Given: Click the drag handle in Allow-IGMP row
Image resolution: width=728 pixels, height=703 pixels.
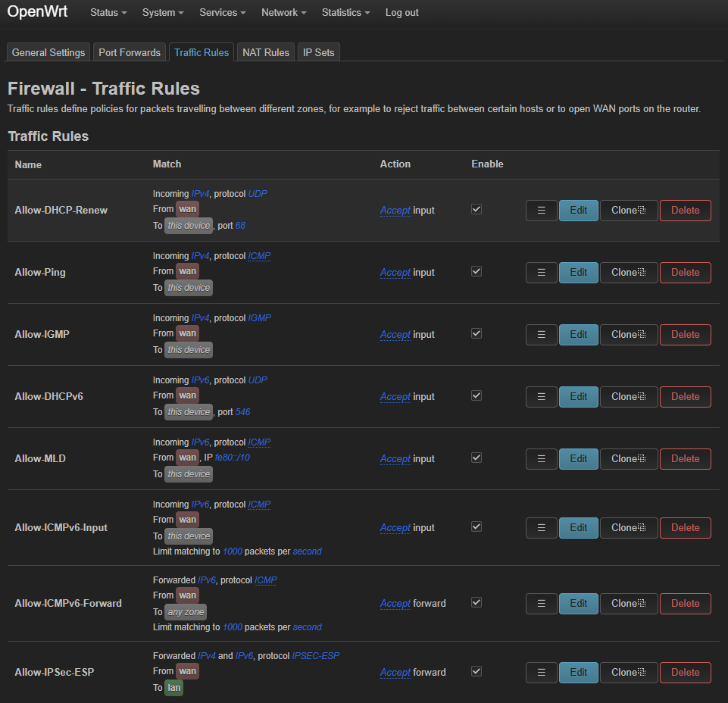Looking at the screenshot, I should coord(541,335).
